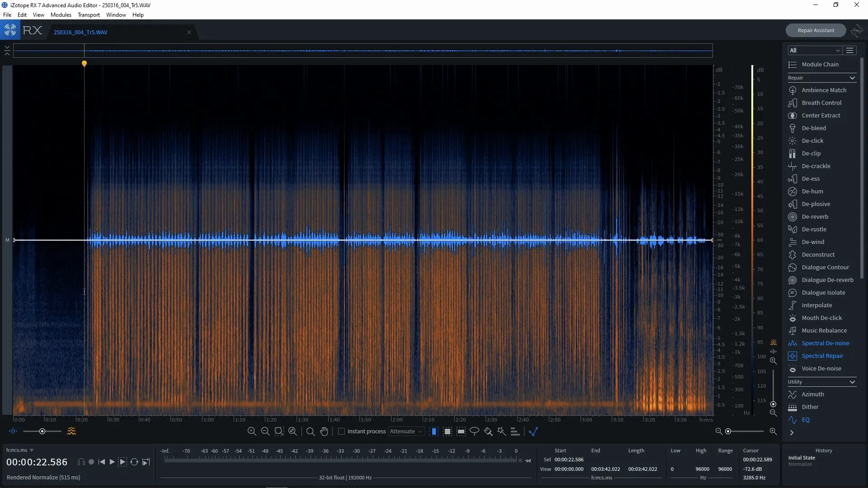Viewport: 868px width, 488px height.
Task: Enable the Instant process checkbox
Action: 342,432
